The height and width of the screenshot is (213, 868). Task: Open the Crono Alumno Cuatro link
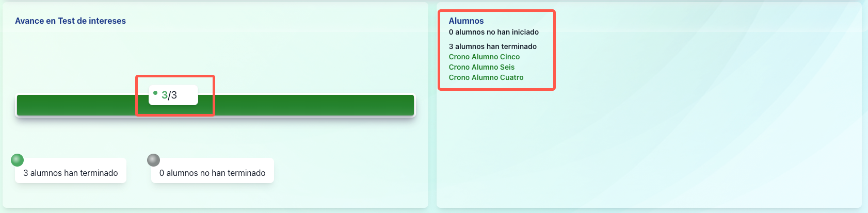coord(486,77)
